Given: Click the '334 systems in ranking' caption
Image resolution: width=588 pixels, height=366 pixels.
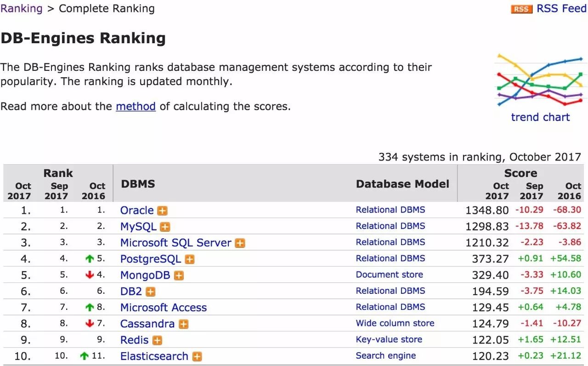Looking at the screenshot, I should (x=480, y=157).
